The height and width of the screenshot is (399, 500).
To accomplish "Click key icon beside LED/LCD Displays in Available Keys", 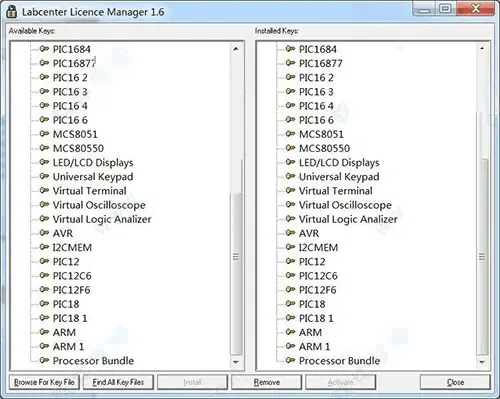I will pos(44,162).
